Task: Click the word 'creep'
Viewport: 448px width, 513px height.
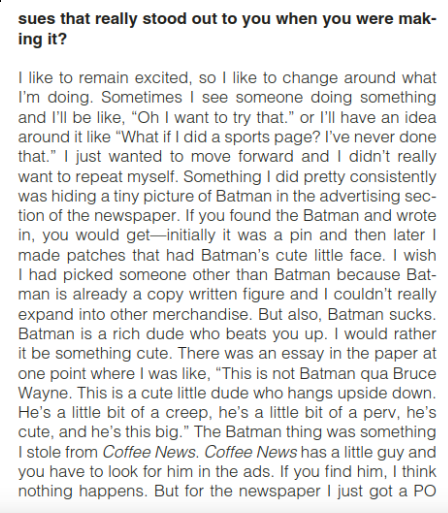Action: pyautogui.click(x=188, y=413)
